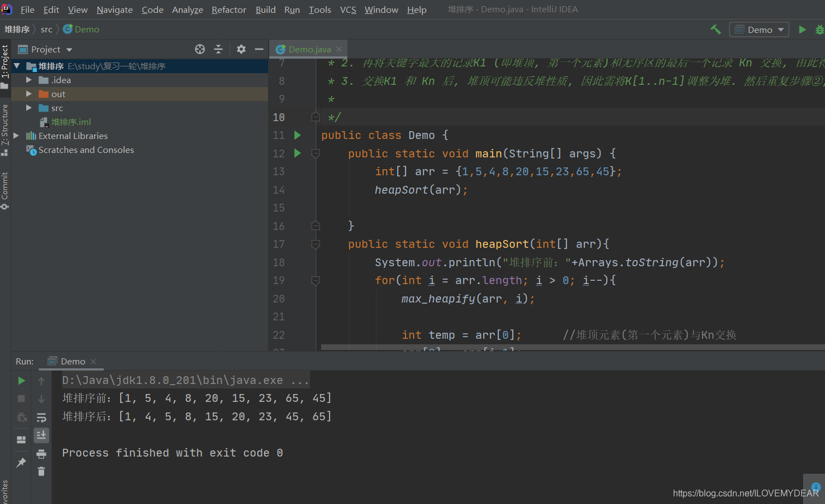Click the locate/scroll-from-source target icon
Screen dimensions: 825x504
[200, 49]
